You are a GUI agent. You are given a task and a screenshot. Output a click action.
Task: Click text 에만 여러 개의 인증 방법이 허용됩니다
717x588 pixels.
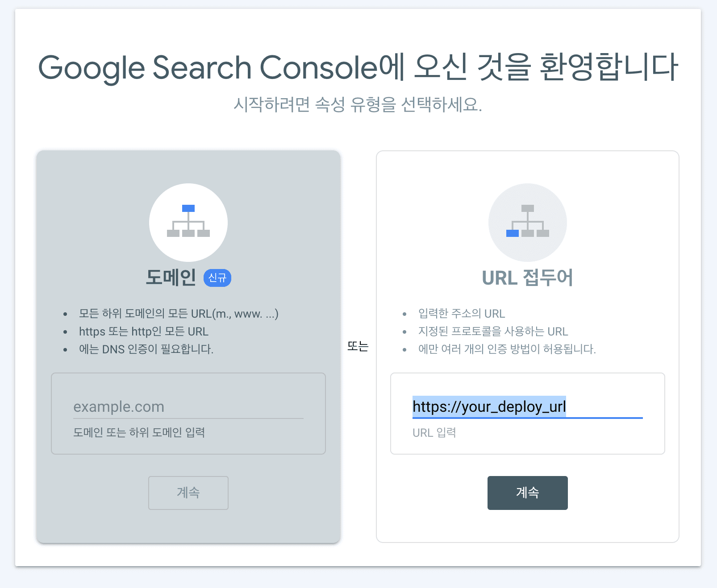click(x=507, y=349)
